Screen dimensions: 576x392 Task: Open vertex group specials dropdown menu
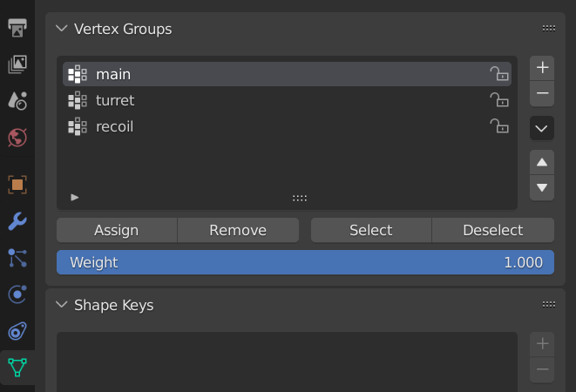pos(542,128)
